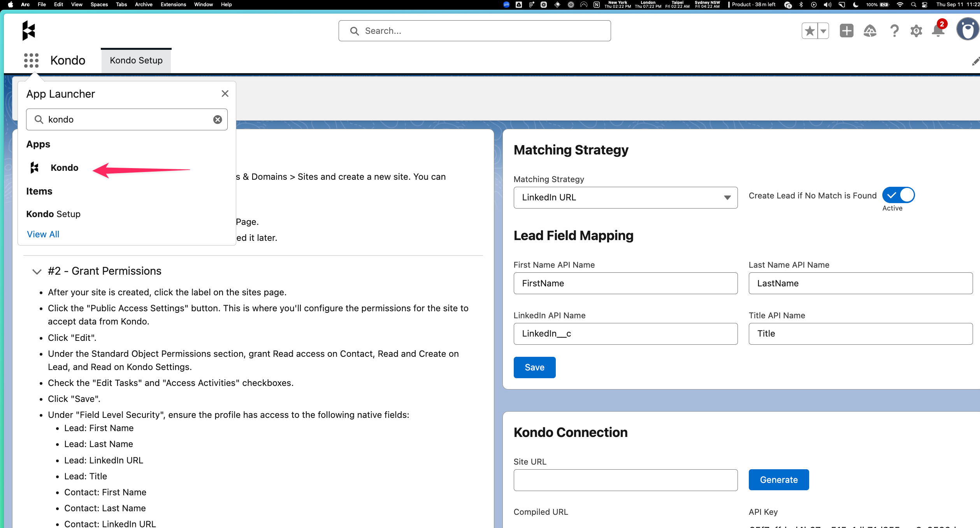The image size is (980, 528).
Task: Click the Matching Strategy heading
Action: point(571,150)
